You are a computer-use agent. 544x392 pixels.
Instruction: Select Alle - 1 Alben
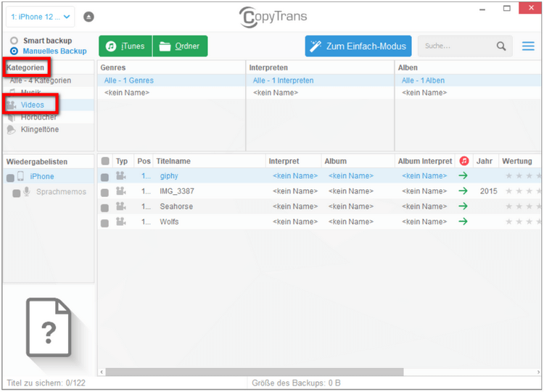[x=468, y=80]
